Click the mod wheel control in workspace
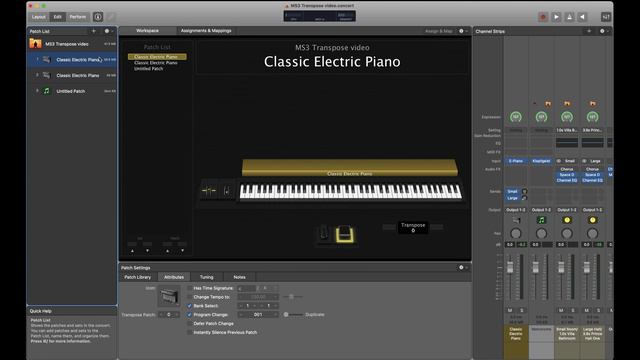 (227, 190)
